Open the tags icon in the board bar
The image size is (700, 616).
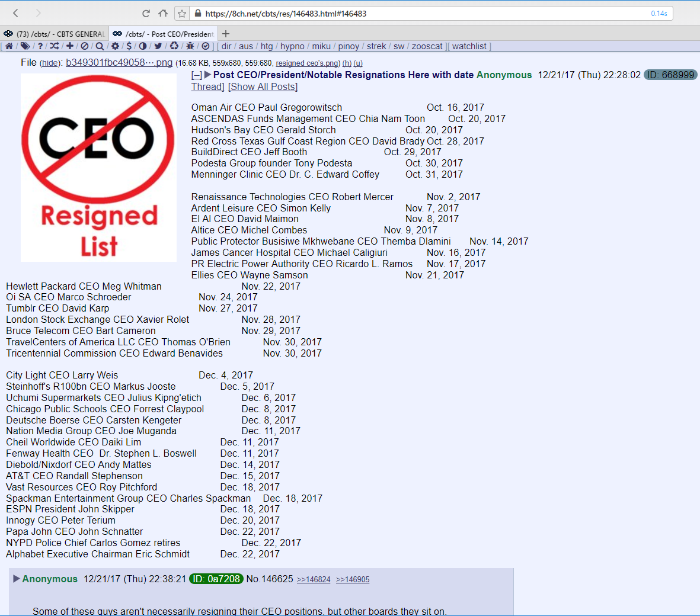coord(25,46)
